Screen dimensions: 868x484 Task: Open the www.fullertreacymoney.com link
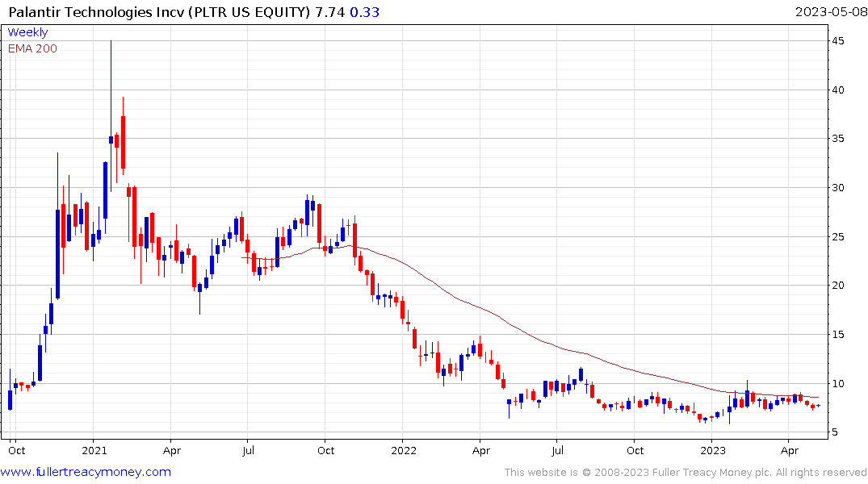86,472
